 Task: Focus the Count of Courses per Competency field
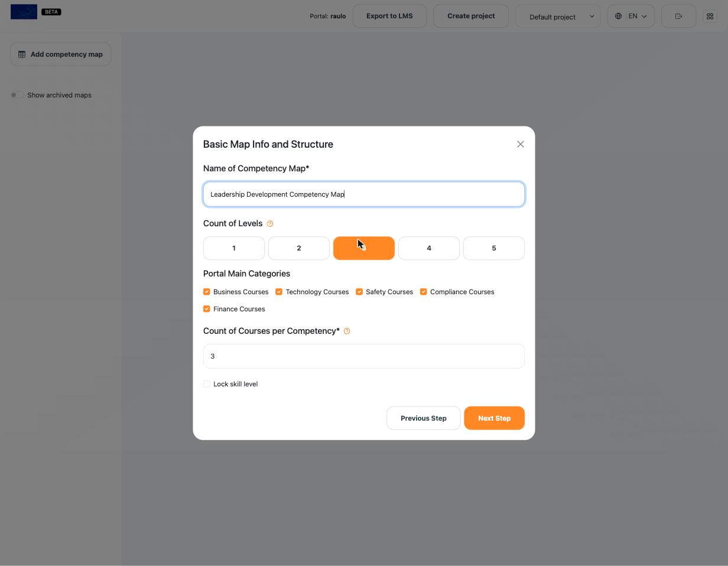click(x=364, y=356)
